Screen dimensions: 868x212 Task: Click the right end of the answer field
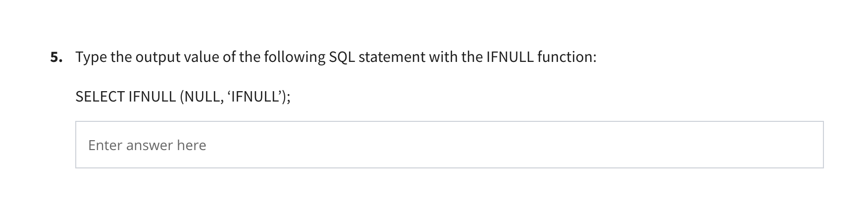point(812,145)
